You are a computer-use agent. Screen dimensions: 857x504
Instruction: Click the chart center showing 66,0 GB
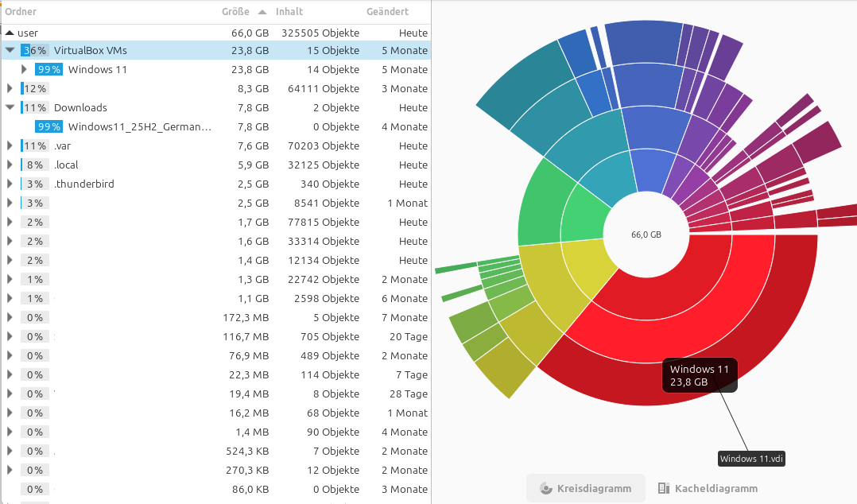tap(646, 235)
